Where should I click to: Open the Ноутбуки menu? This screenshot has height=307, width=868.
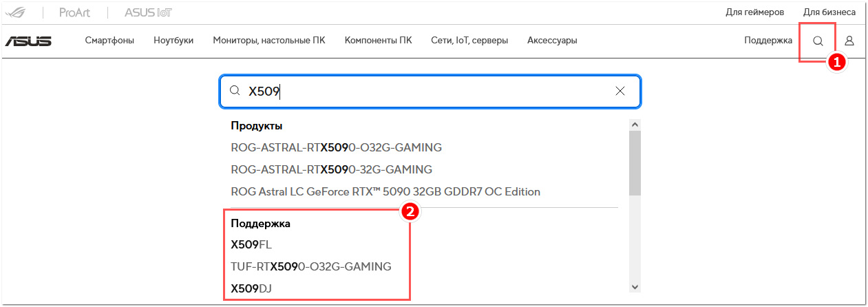point(173,41)
